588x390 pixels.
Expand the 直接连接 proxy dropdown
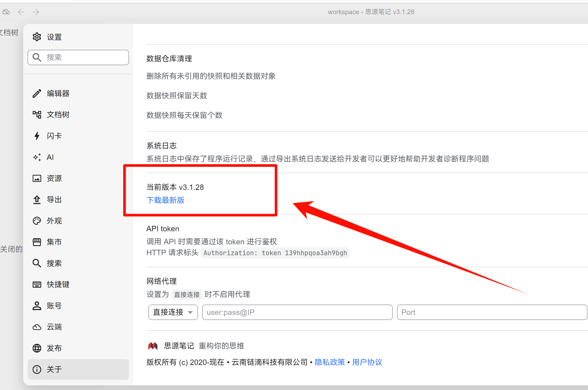point(173,312)
